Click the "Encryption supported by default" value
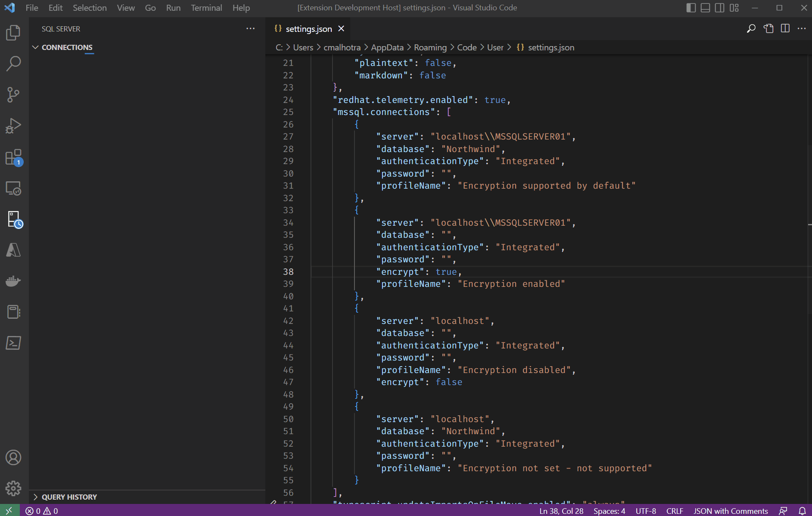 point(547,186)
